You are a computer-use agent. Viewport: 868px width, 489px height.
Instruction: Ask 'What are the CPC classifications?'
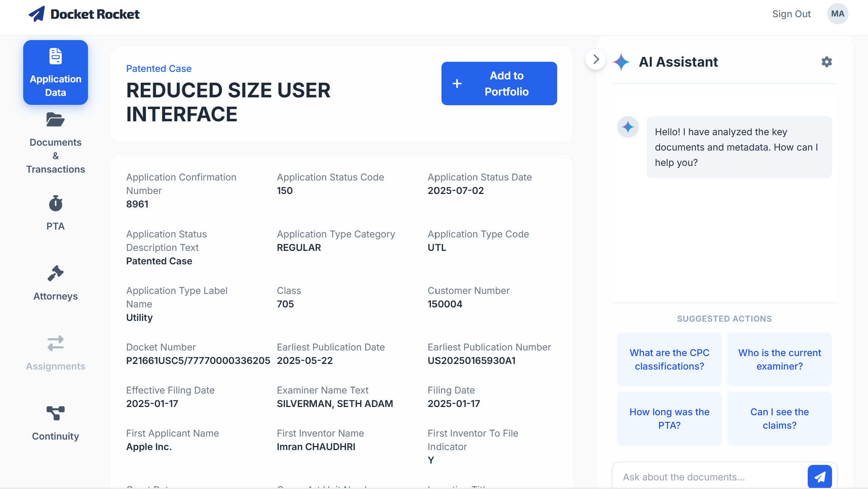669,359
